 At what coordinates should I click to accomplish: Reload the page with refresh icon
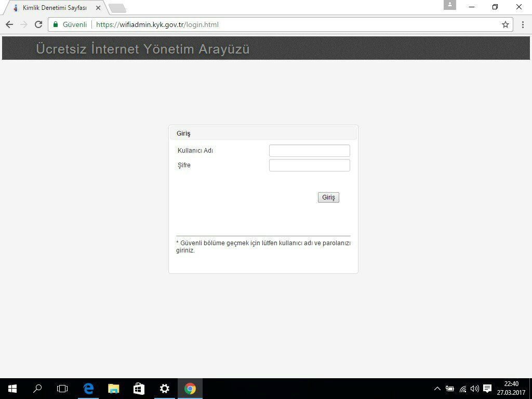38,24
